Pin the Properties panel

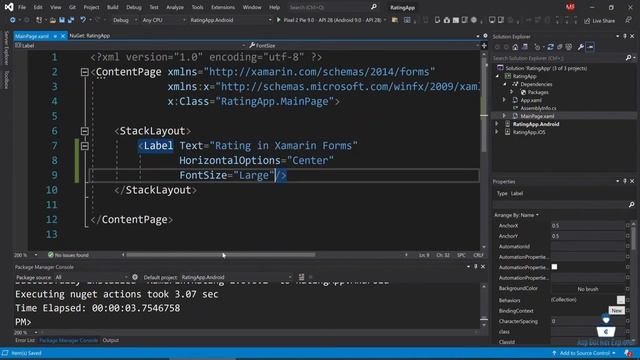(625, 181)
